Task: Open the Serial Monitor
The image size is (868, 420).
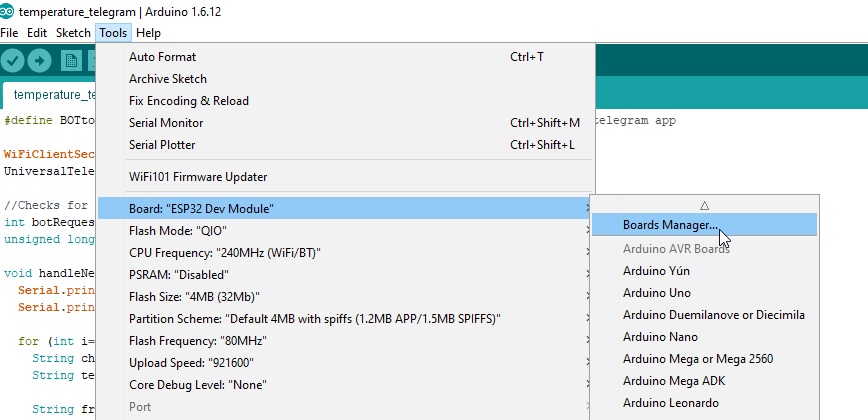Action: coord(345,123)
